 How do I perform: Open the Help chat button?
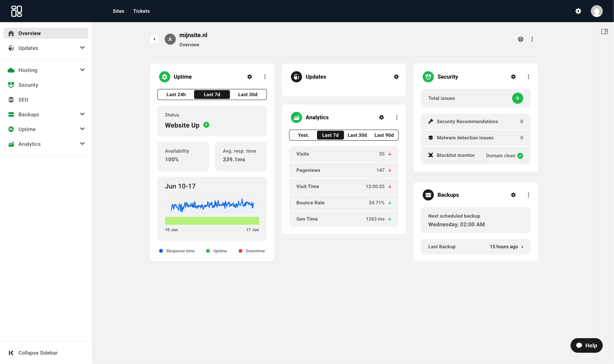tap(586, 345)
